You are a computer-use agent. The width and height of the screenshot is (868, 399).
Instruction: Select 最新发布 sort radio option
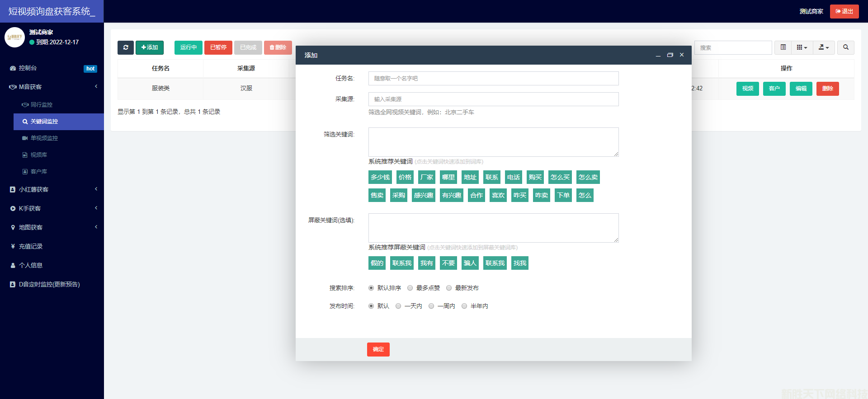(x=449, y=288)
